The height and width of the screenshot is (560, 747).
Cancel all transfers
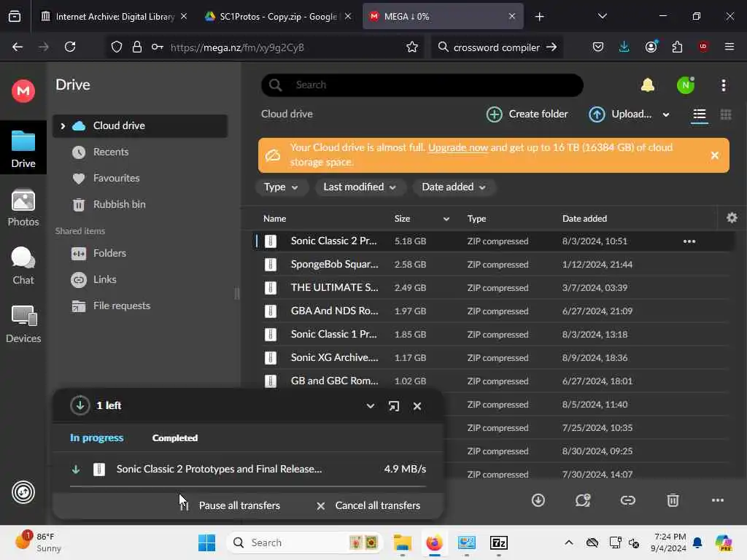368,505
